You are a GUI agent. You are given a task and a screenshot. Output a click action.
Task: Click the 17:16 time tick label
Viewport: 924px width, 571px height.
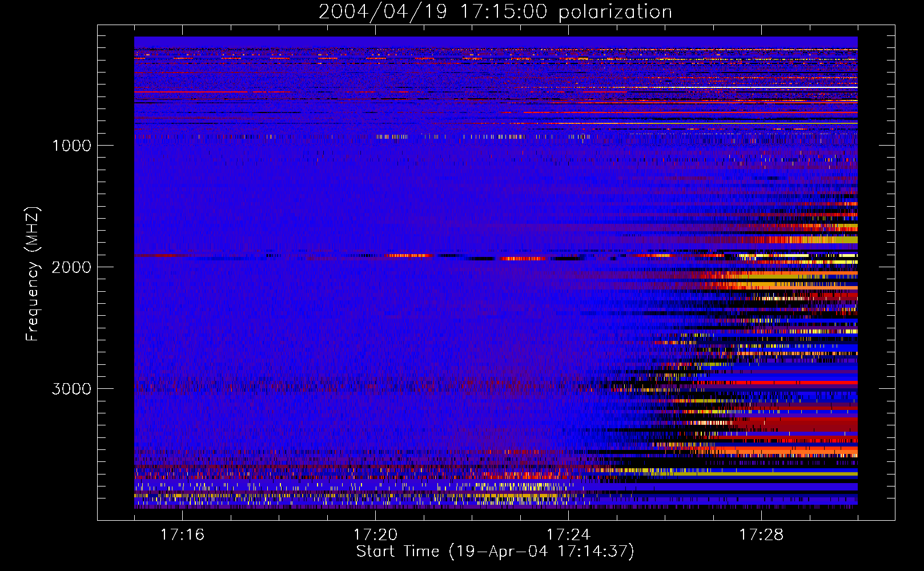tap(182, 534)
